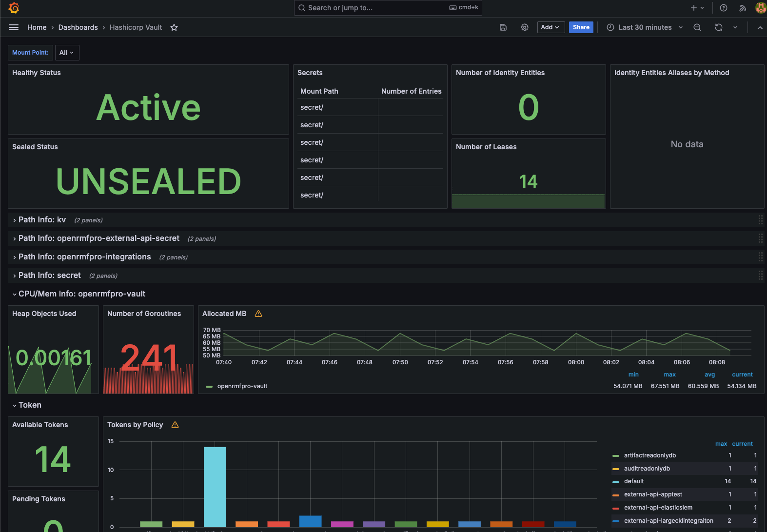Open dashboard settings gear
Viewport: 767px width, 532px height.
click(525, 27)
